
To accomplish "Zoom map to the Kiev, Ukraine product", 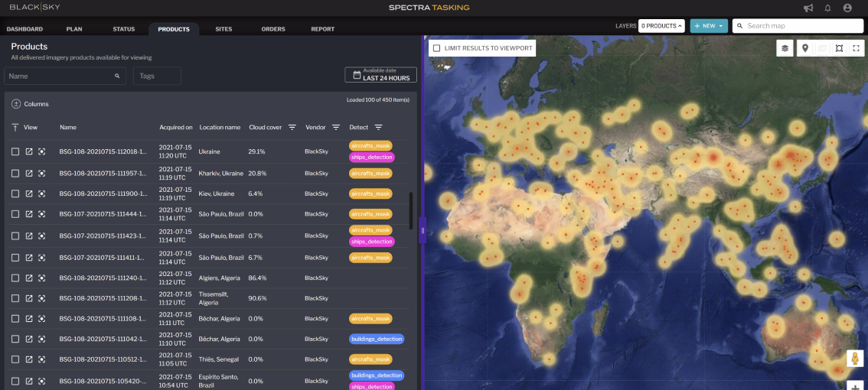I will 41,193.
